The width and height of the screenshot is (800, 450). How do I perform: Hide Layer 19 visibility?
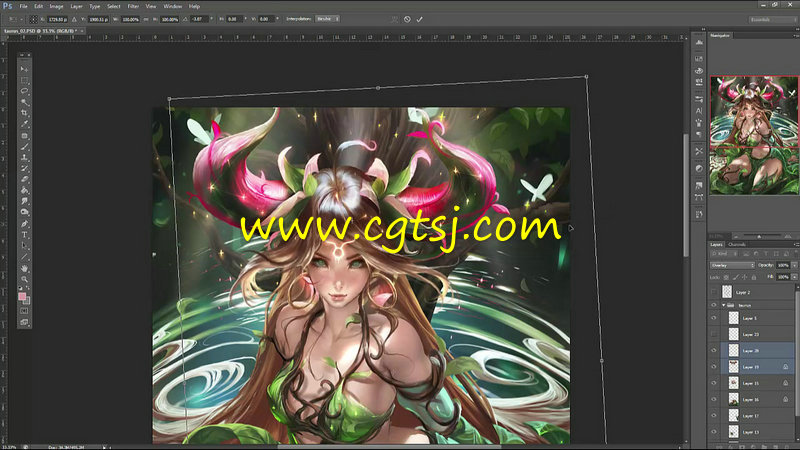[714, 367]
